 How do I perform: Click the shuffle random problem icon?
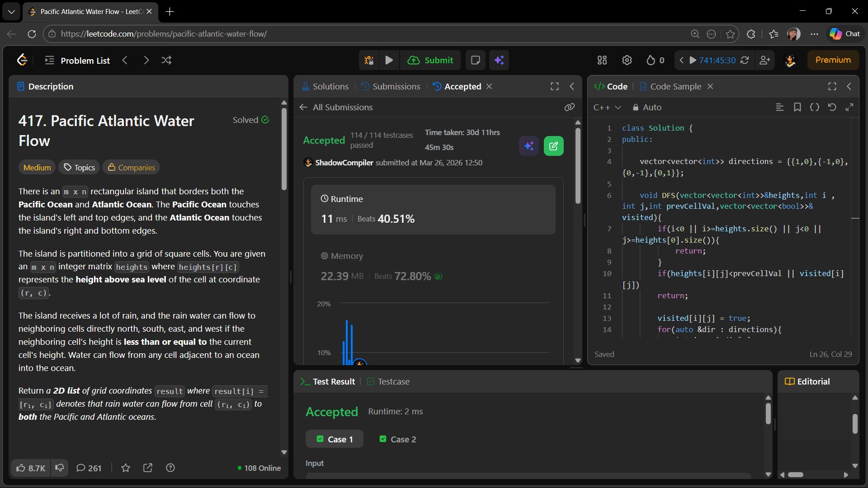click(166, 60)
